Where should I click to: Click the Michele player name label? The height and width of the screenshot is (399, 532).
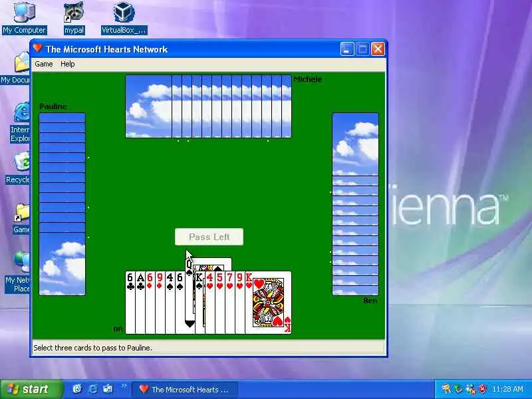307,79
